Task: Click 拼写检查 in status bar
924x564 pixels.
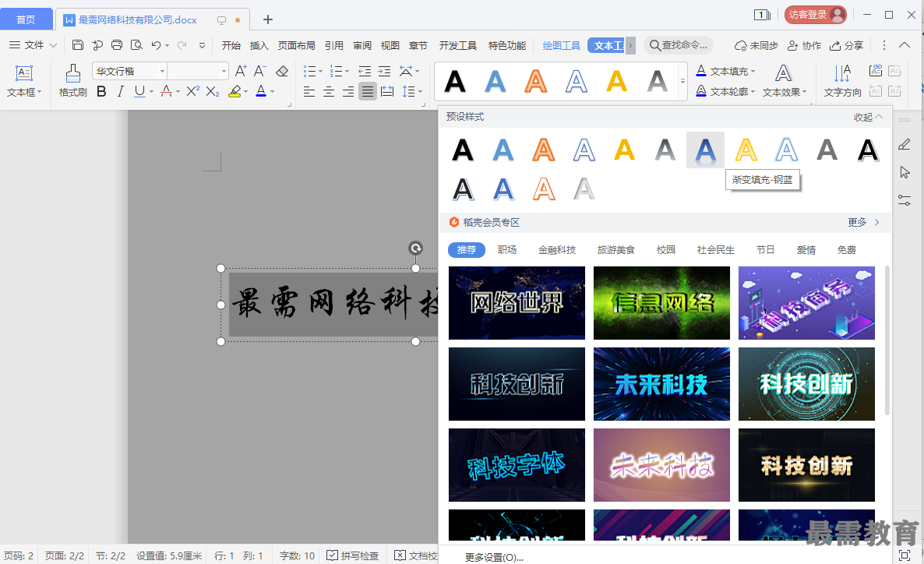Action: pyautogui.click(x=352, y=555)
